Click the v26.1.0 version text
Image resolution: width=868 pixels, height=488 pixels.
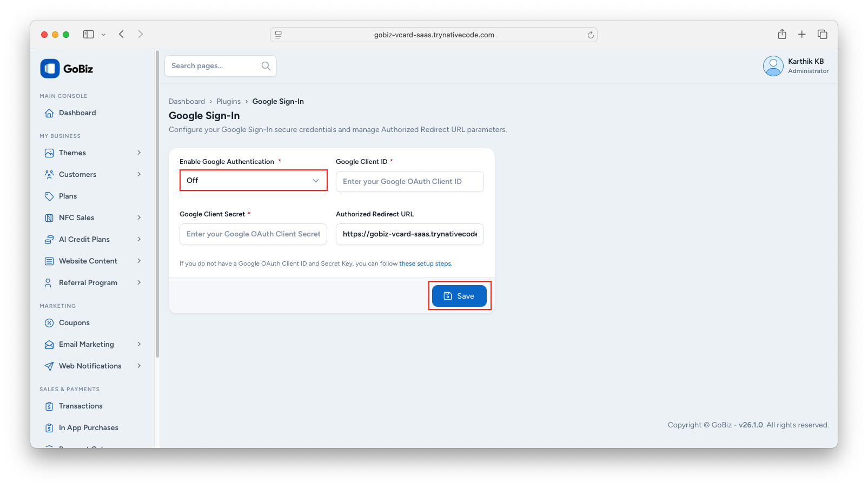pyautogui.click(x=751, y=425)
